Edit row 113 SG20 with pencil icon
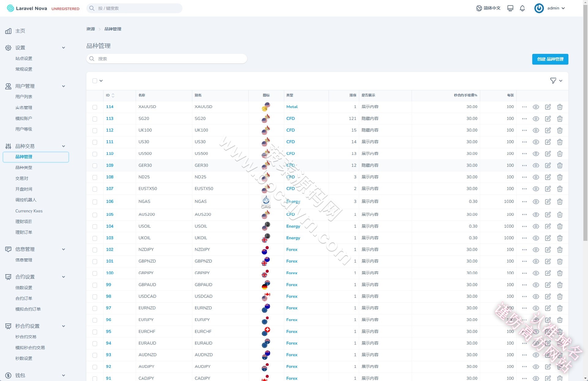The height and width of the screenshot is (381, 588). click(x=548, y=118)
